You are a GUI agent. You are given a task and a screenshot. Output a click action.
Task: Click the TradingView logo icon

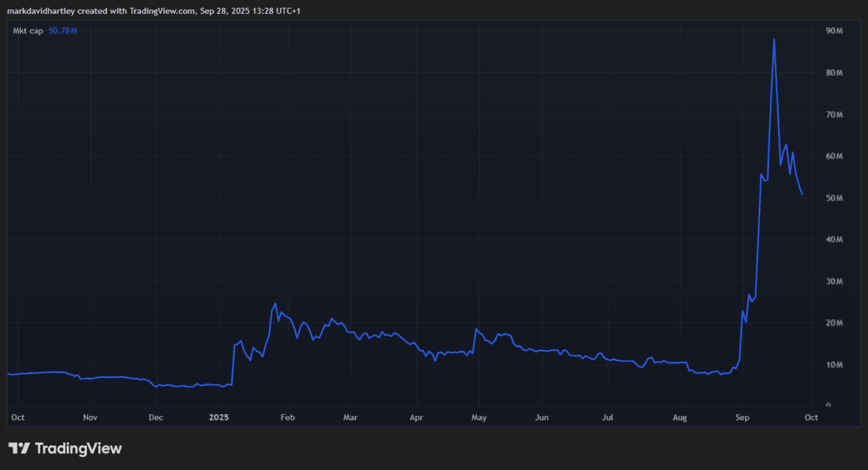tap(19, 448)
